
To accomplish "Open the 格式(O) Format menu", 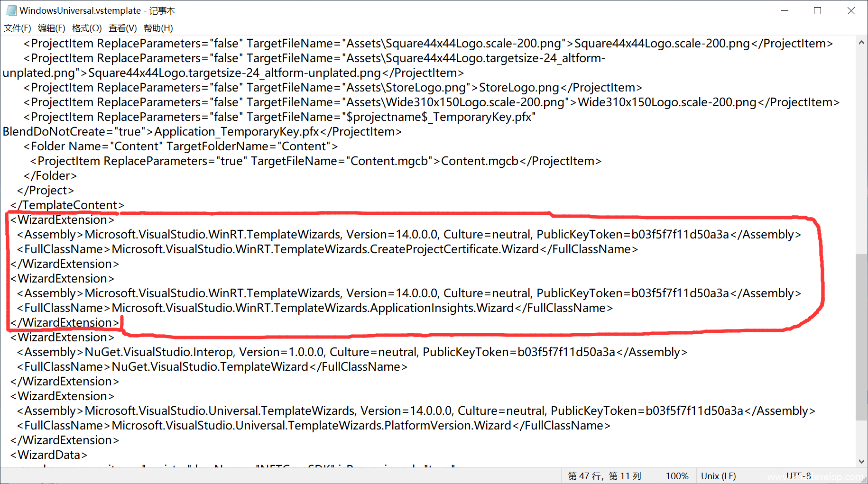I will pos(87,28).
